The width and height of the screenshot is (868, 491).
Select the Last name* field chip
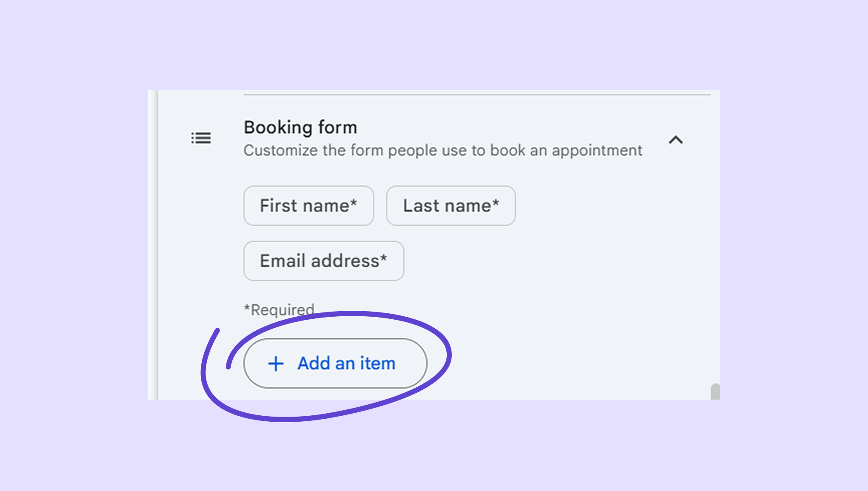coord(451,206)
